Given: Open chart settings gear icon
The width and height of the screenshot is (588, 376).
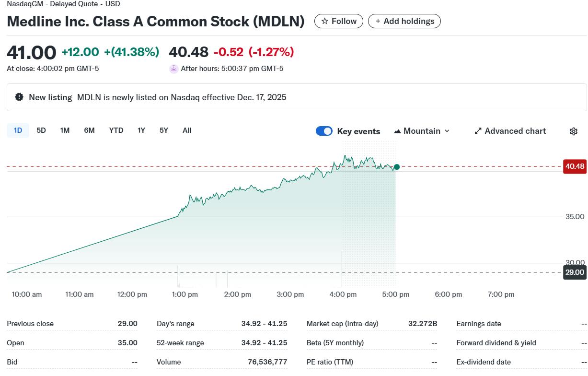Looking at the screenshot, I should (573, 131).
